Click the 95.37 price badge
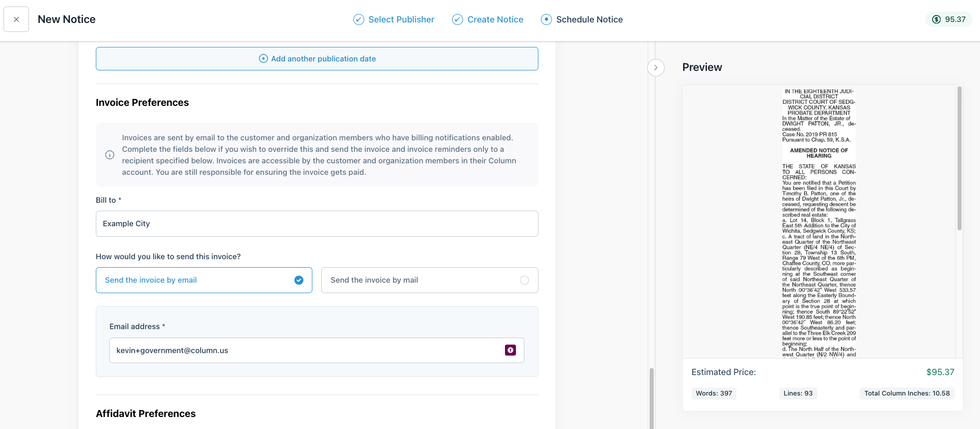Image resolution: width=980 pixels, height=429 pixels. (949, 19)
